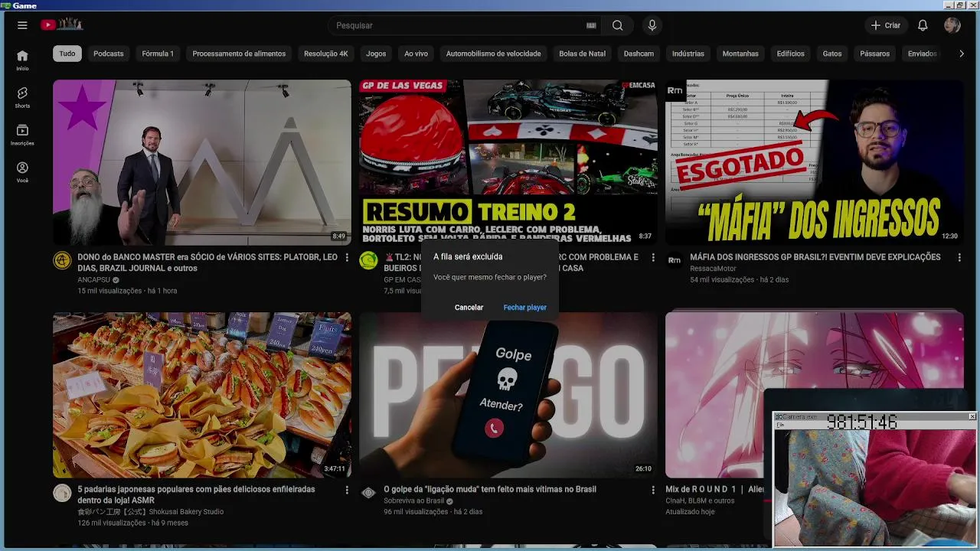Click the magnifying glass search button

pos(617,25)
